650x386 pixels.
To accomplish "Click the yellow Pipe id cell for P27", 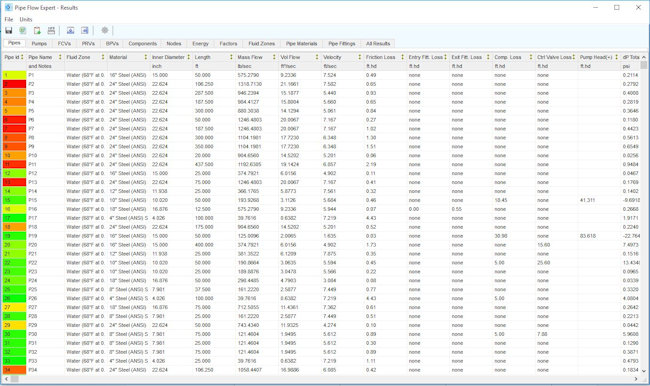I will pyautogui.click(x=14, y=307).
